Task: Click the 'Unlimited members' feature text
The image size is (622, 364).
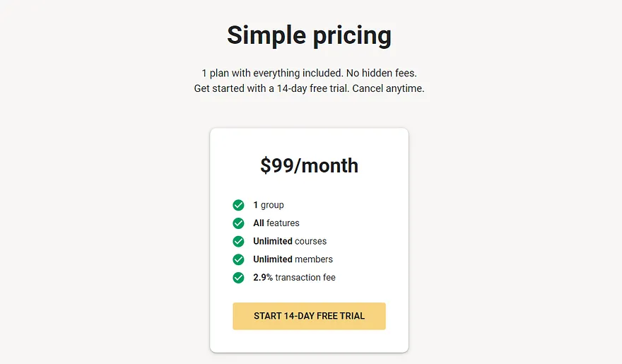Action: [293, 259]
